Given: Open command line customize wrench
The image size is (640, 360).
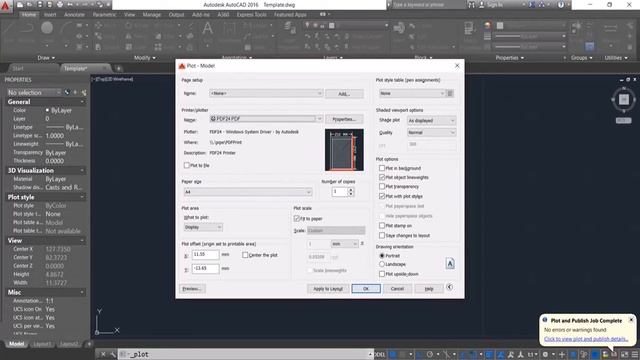Looking at the screenshot, I should [113, 354].
